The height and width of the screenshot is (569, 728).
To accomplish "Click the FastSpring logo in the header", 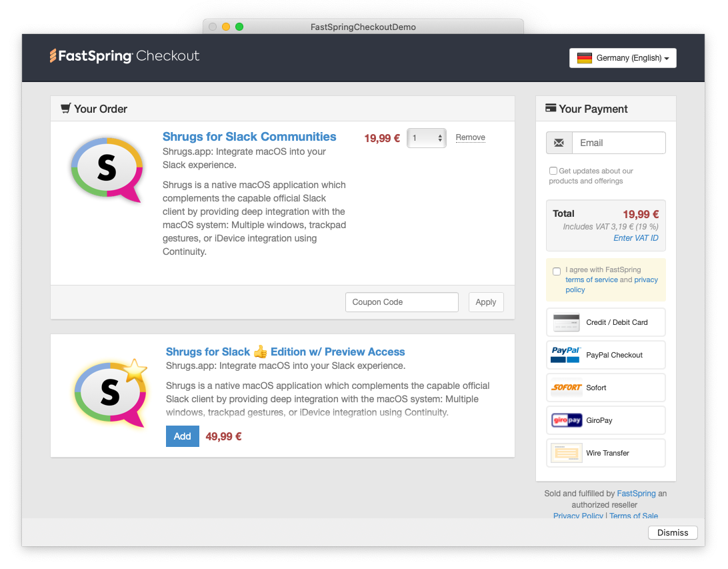I will [125, 56].
